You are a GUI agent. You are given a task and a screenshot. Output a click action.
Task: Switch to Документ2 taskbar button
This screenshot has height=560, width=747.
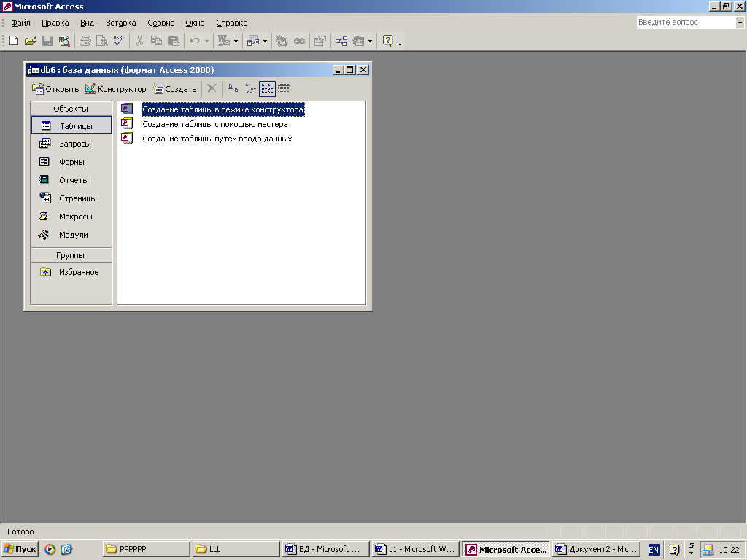596,549
